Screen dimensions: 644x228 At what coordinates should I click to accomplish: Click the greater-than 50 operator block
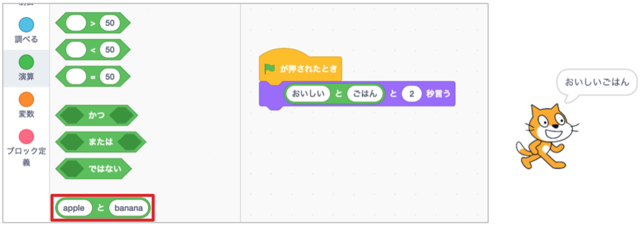click(x=92, y=23)
